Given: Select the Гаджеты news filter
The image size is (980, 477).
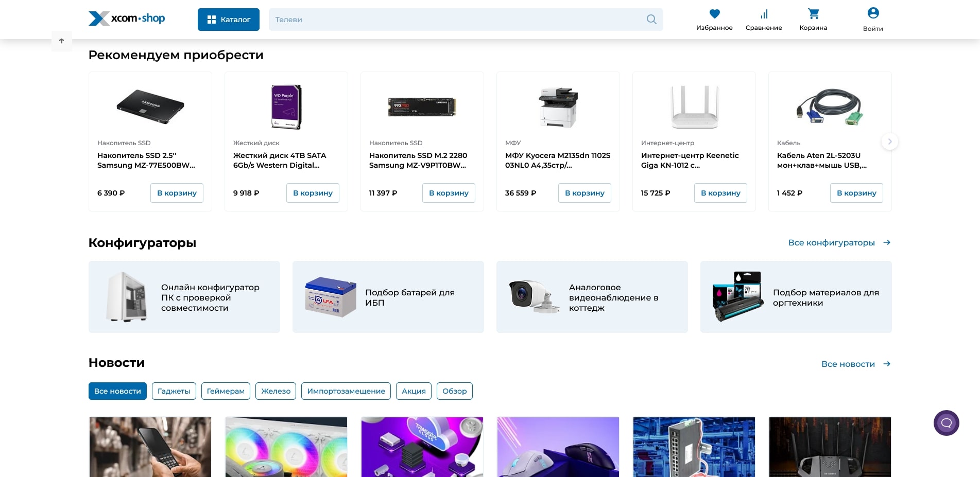Looking at the screenshot, I should click(x=174, y=391).
